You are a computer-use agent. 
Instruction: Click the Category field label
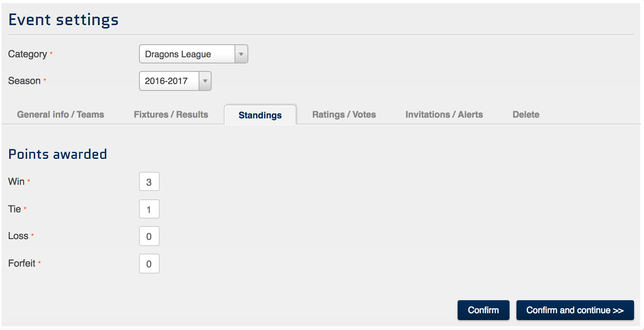click(28, 54)
